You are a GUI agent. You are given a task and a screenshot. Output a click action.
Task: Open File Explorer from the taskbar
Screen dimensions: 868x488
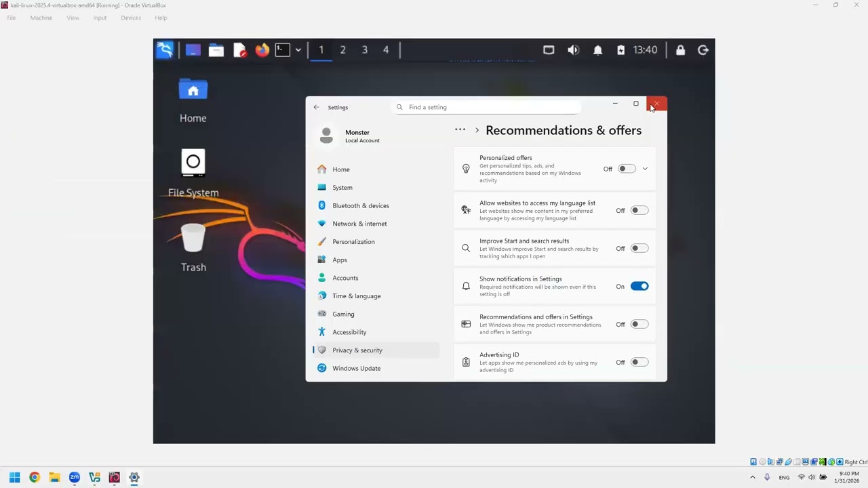click(x=54, y=477)
